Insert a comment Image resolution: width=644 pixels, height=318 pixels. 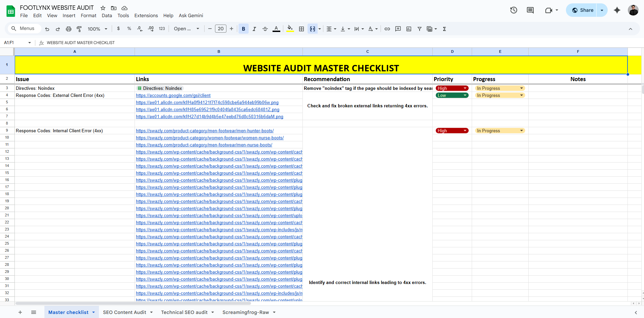coord(398,29)
